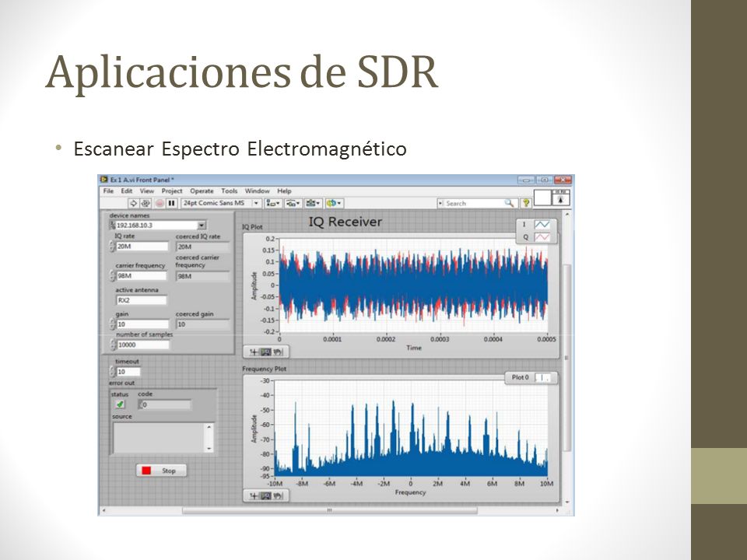This screenshot has height=560, width=747.
Task: Click the Pause toolbar button
Action: coord(171,203)
